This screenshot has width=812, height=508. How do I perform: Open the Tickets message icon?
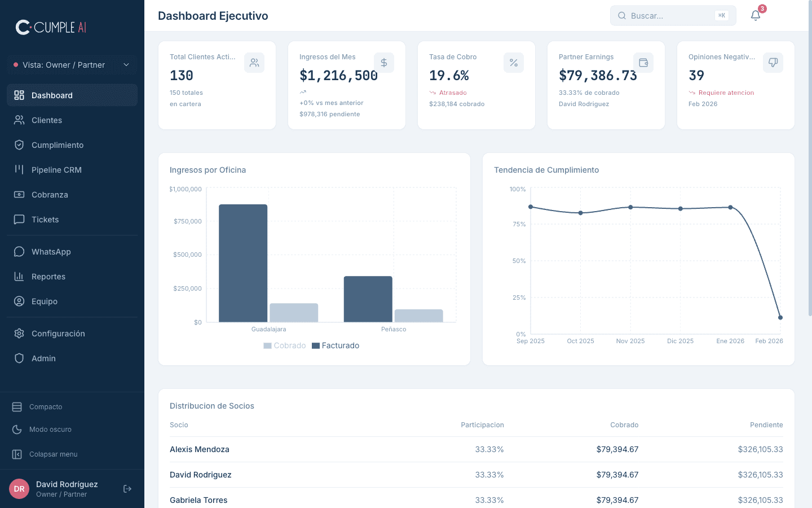tap(19, 219)
